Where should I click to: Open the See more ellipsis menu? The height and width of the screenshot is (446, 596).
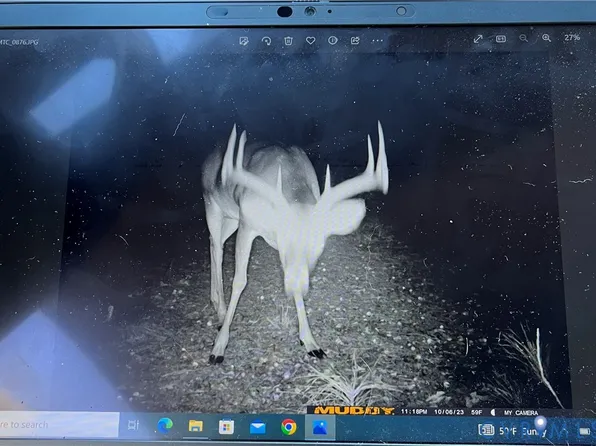tap(377, 40)
